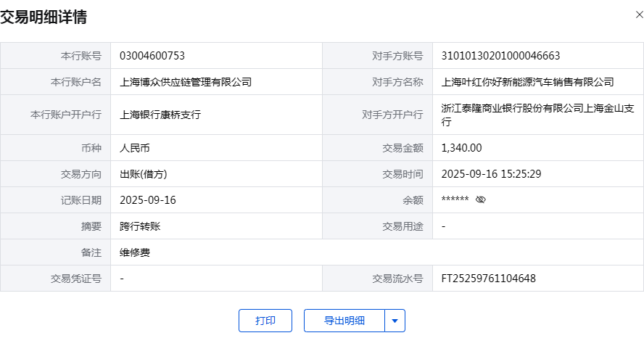Click the 人民币 currency value
The width and height of the screenshot is (644, 346).
(x=135, y=148)
